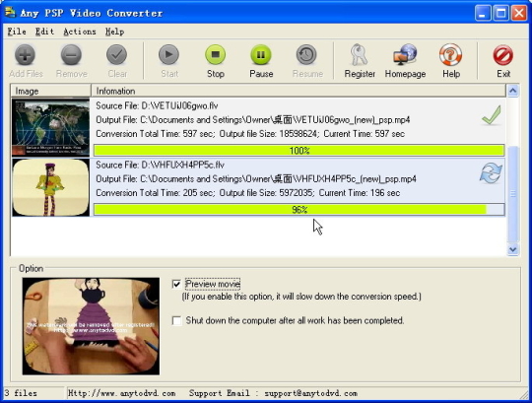Open the Homepage globe icon

(x=405, y=55)
